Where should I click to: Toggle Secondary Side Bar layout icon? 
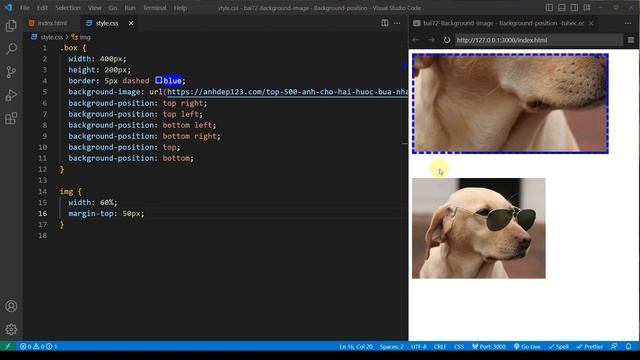tap(574, 8)
